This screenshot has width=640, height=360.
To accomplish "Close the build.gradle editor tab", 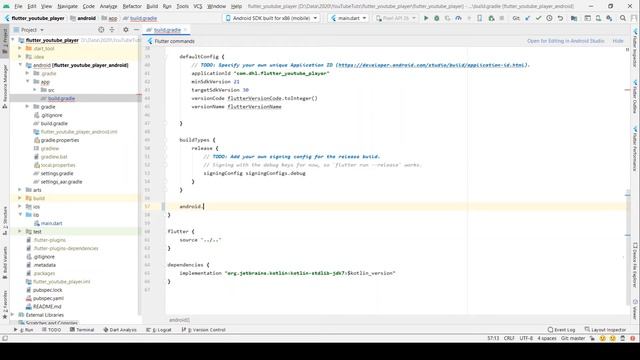I will tap(185, 30).
